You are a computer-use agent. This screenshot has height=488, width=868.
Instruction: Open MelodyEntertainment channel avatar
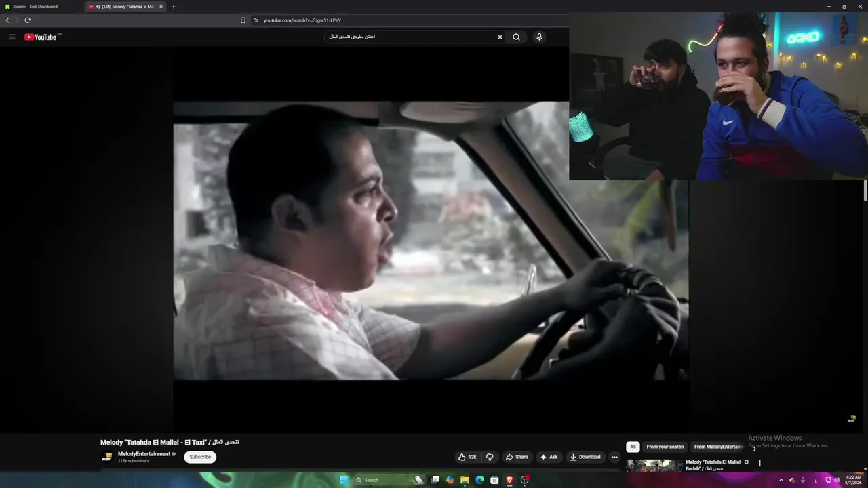(106, 457)
